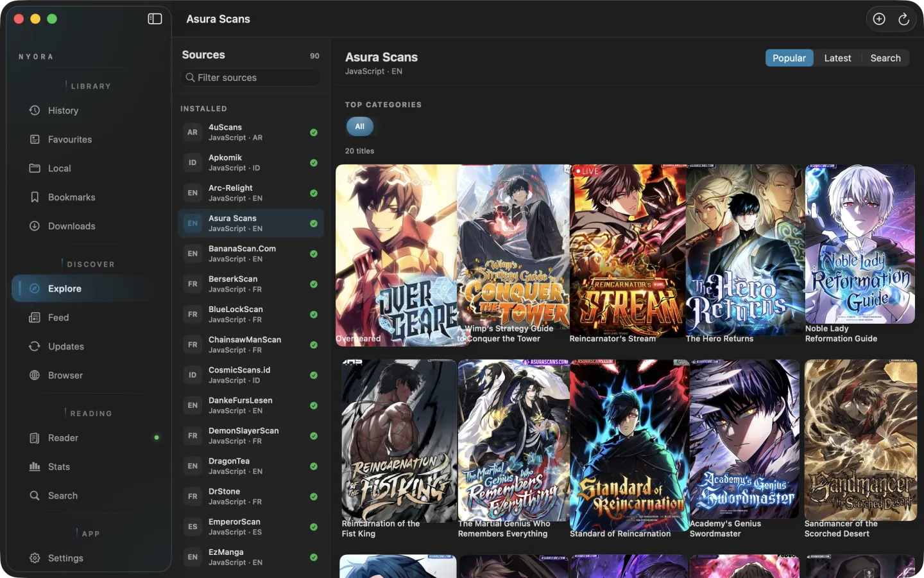Click the '20 titles' count text
This screenshot has width=924, height=578.
tap(359, 151)
